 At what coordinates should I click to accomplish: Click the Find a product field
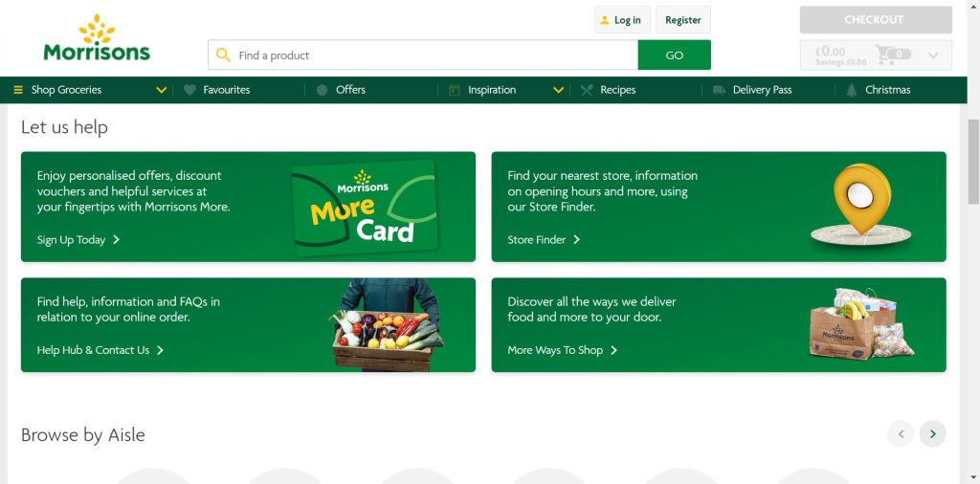[423, 55]
